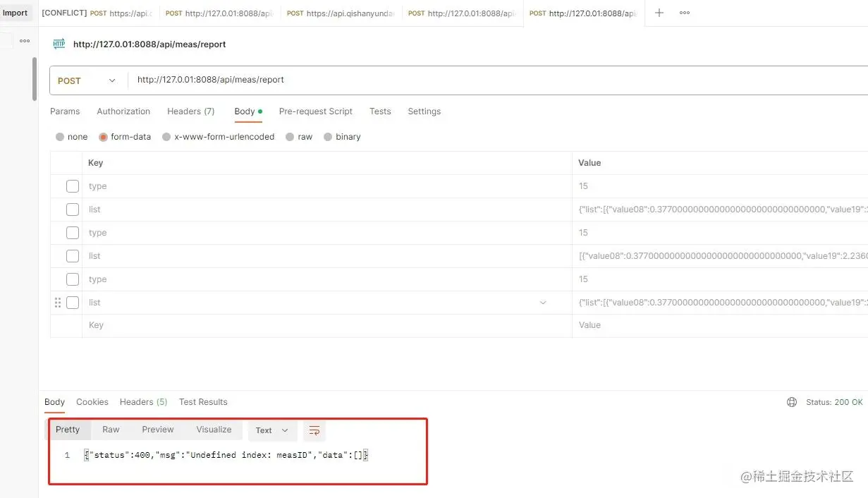Tick the checkbox of the list row starting [{"value08"
This screenshot has width=868, height=498.
(x=73, y=256)
